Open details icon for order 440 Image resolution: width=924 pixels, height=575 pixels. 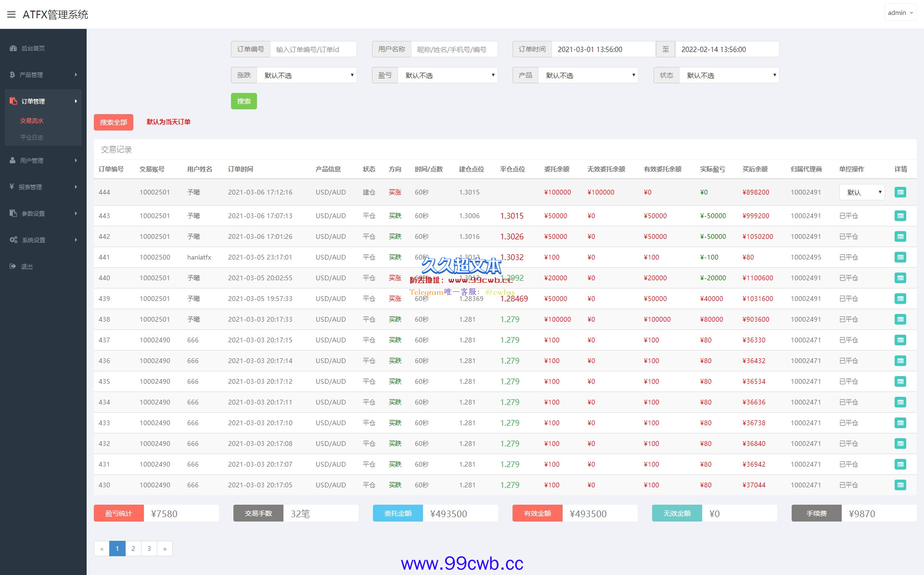[900, 278]
